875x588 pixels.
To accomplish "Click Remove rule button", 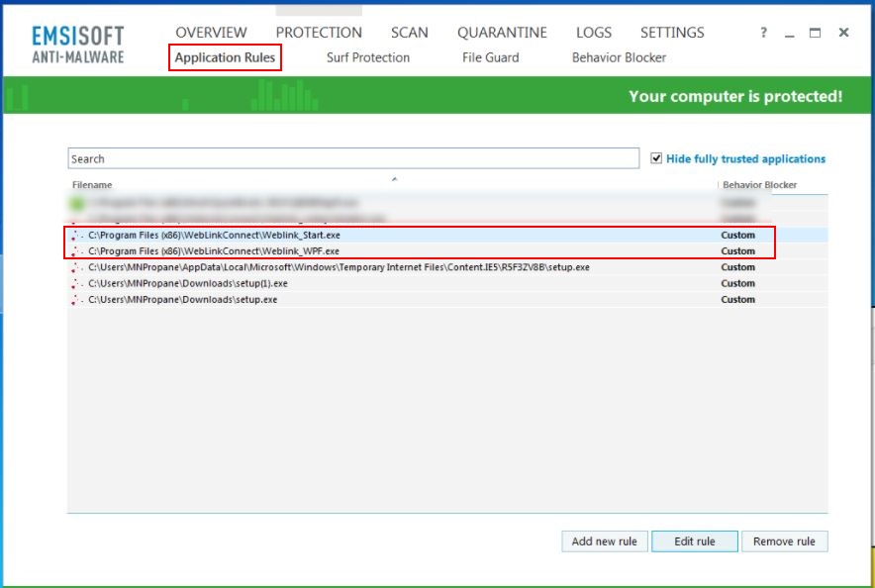I will click(x=785, y=541).
